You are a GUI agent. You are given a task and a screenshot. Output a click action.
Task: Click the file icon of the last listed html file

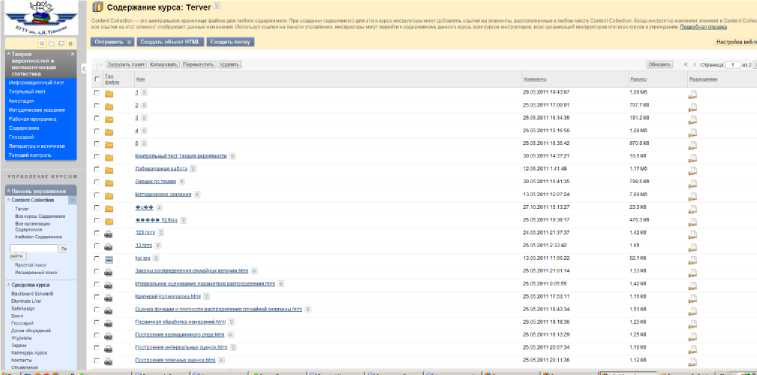tap(109, 361)
